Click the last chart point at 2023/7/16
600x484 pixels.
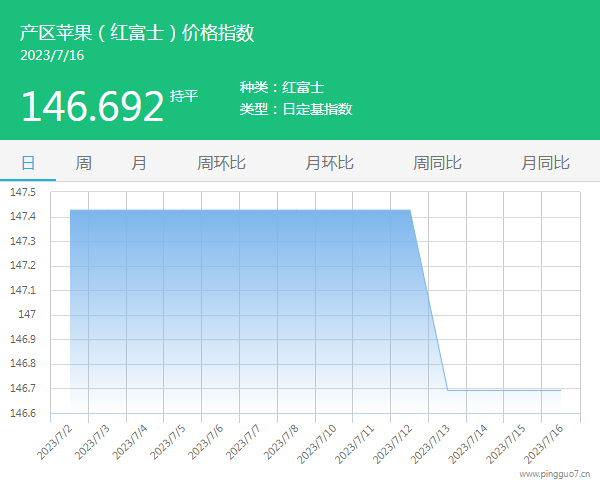pos(560,390)
